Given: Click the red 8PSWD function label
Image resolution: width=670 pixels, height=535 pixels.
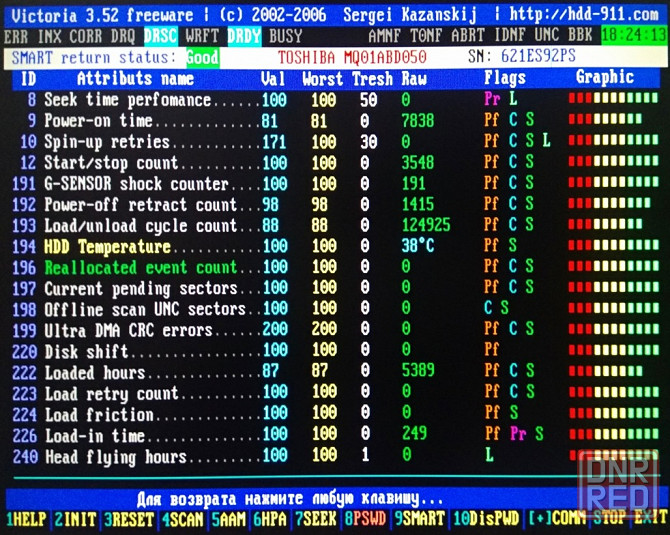Looking at the screenshot, I should tap(367, 519).
